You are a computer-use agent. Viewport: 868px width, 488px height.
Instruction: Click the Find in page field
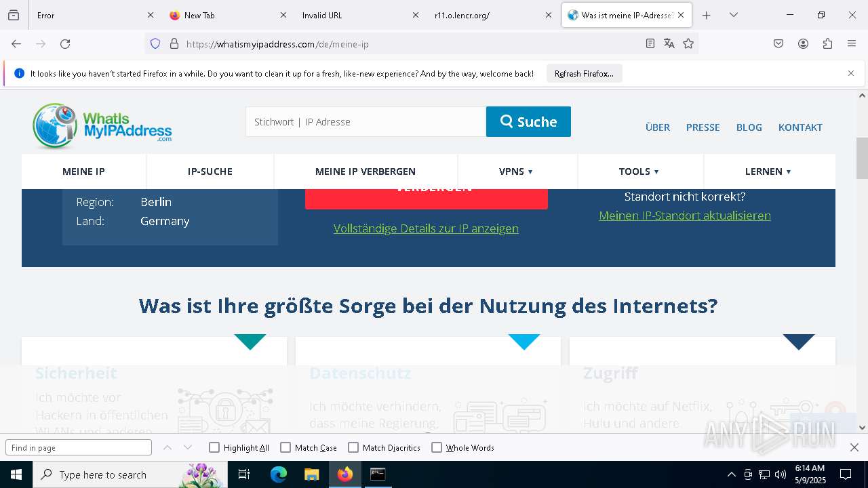click(x=79, y=447)
